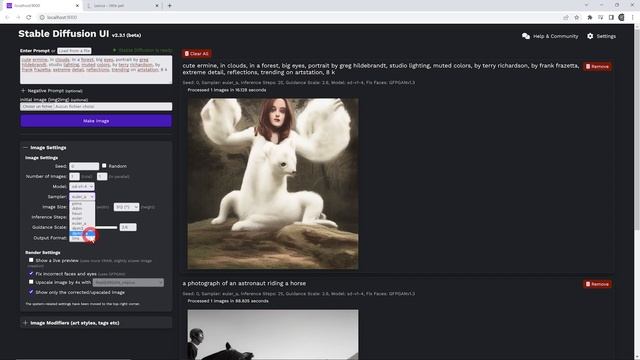Open a new browser tab

point(169,6)
